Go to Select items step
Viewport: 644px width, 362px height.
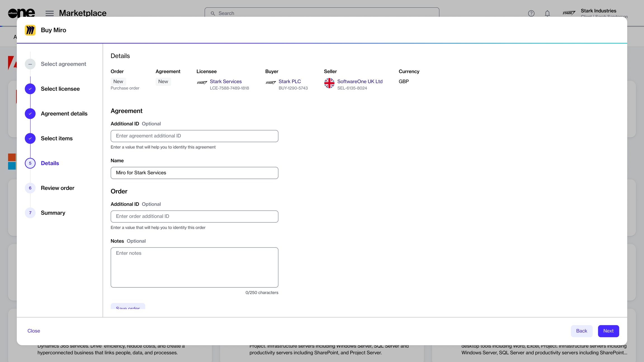[56, 139]
